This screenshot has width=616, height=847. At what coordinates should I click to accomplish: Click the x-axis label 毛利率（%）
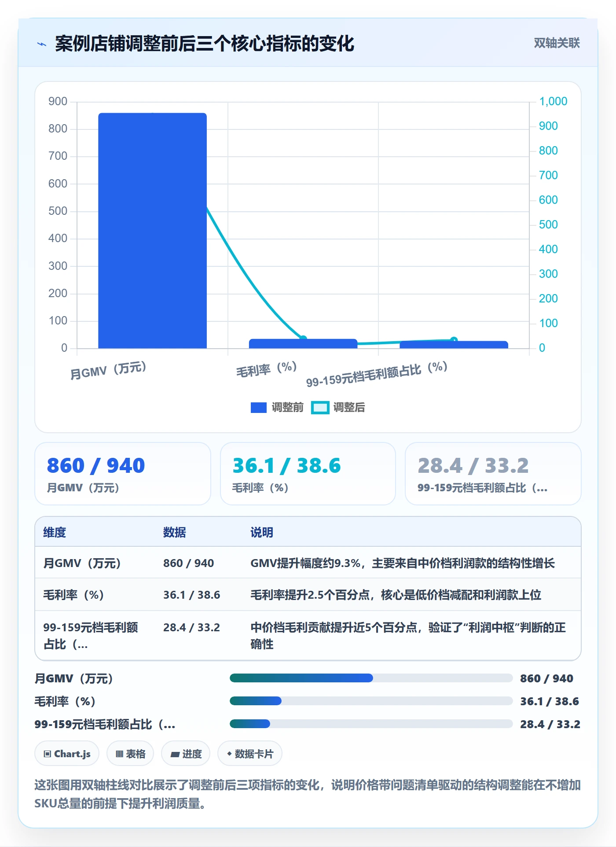click(267, 369)
